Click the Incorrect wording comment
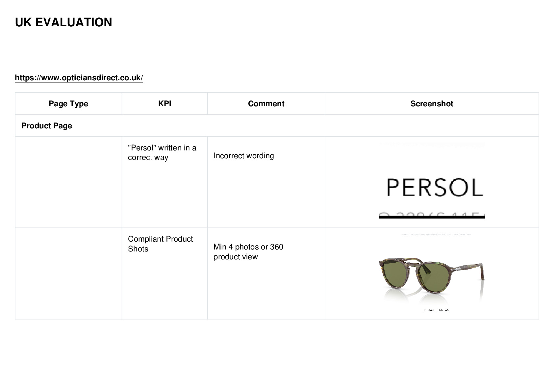 click(243, 156)
